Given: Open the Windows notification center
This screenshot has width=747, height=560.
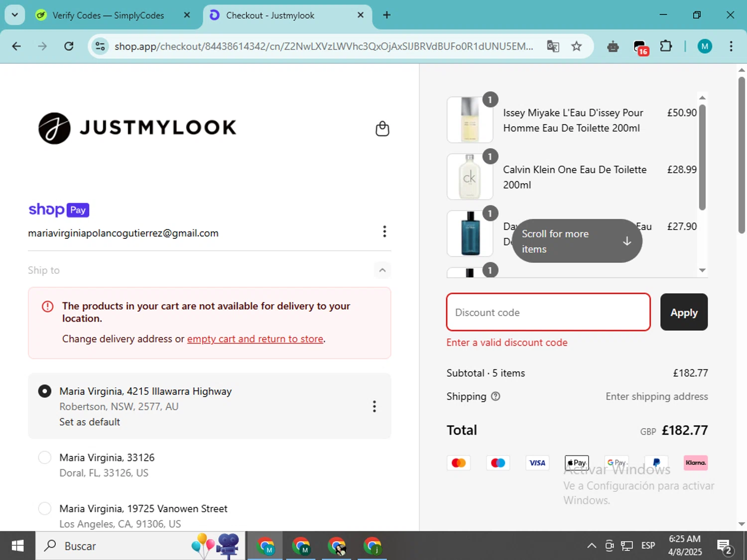Looking at the screenshot, I should (x=725, y=547).
